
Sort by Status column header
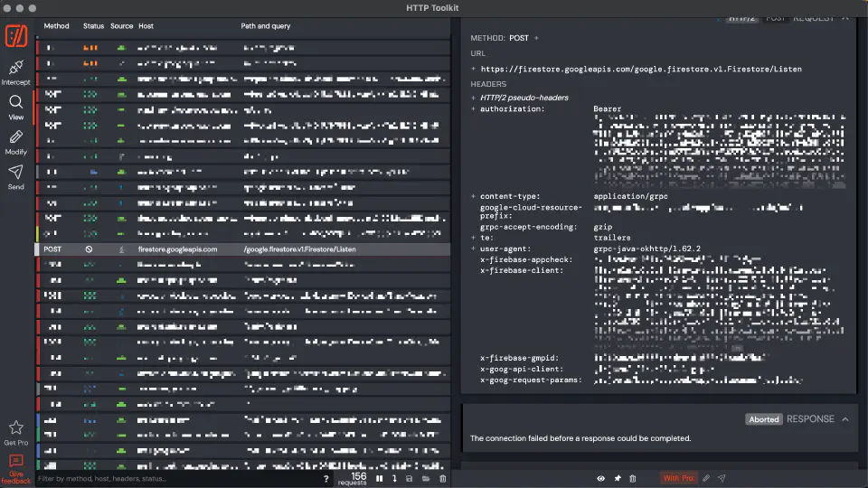coord(93,26)
